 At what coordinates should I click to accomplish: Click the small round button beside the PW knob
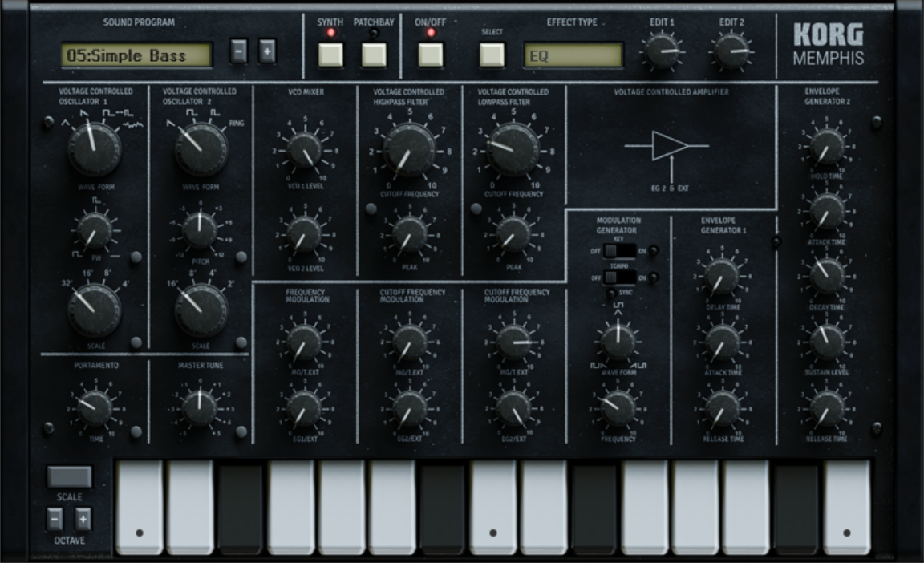pyautogui.click(x=136, y=257)
